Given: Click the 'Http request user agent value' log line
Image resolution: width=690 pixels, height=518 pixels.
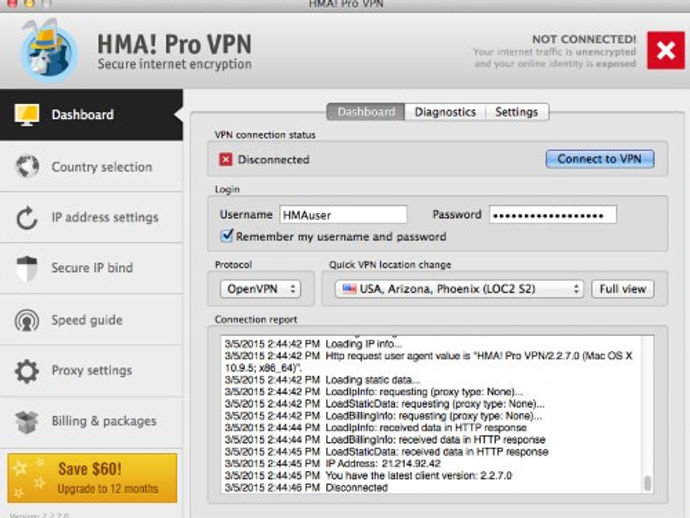Looking at the screenshot, I should 429,362.
